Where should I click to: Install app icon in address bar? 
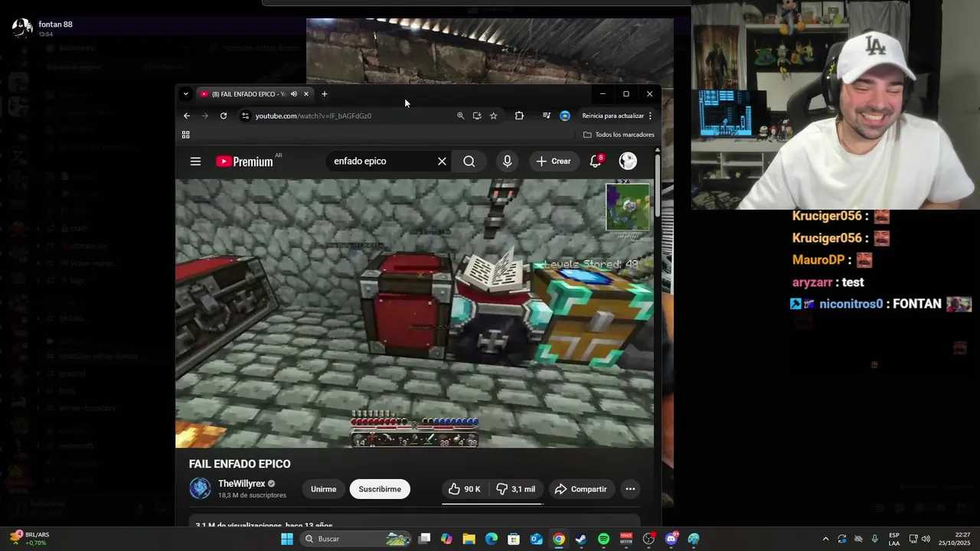(x=477, y=116)
